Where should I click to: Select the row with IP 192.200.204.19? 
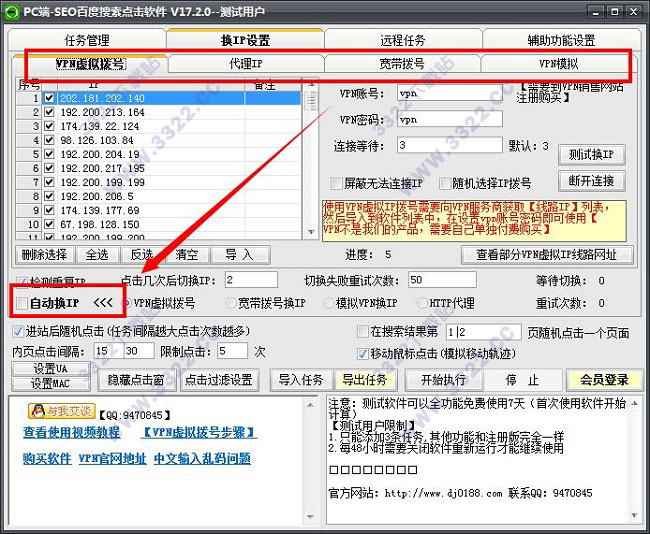point(159,154)
